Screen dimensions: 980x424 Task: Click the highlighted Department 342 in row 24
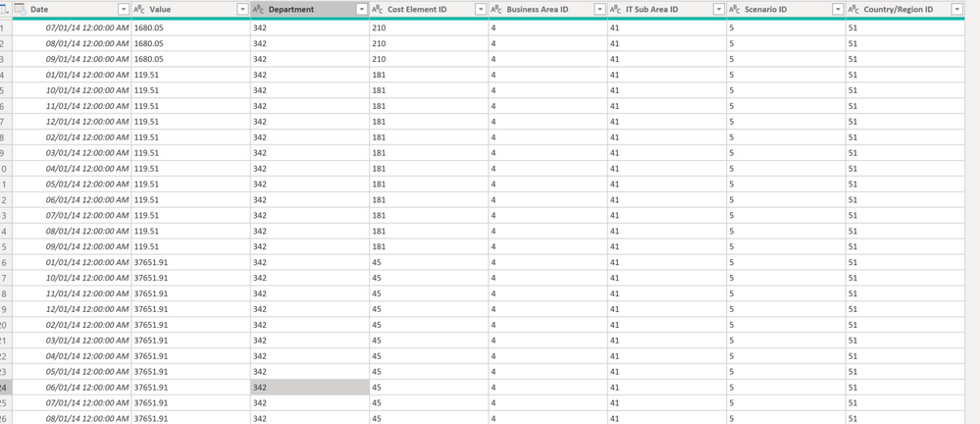[310, 387]
